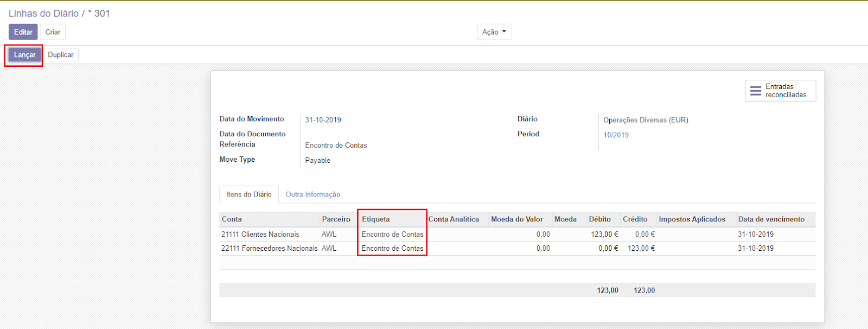
Task: Click the 123,00 credit total in footer
Action: pos(644,290)
